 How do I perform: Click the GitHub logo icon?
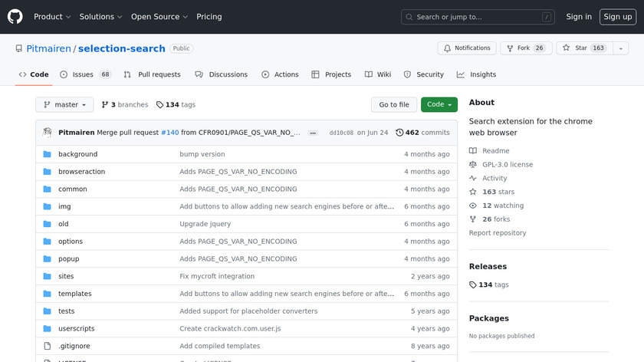[15, 16]
